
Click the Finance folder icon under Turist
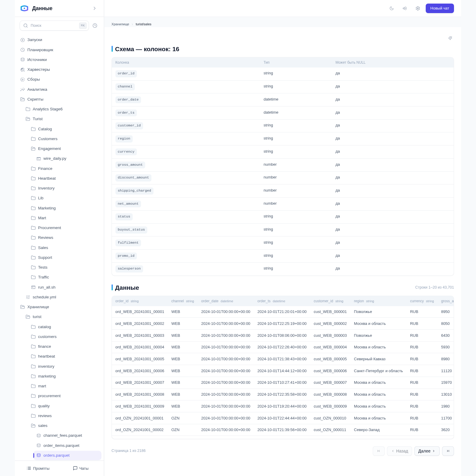[33, 169]
